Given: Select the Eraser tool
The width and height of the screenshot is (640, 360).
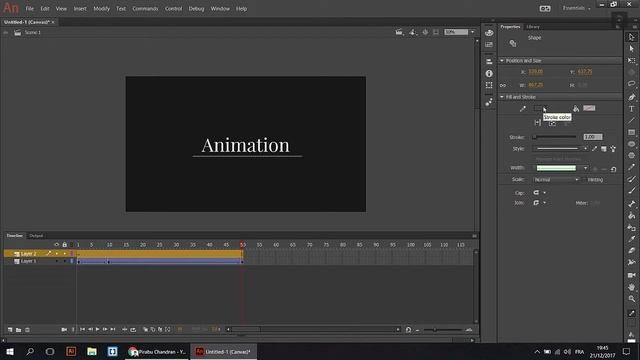Looking at the screenshot, I should (x=631, y=251).
